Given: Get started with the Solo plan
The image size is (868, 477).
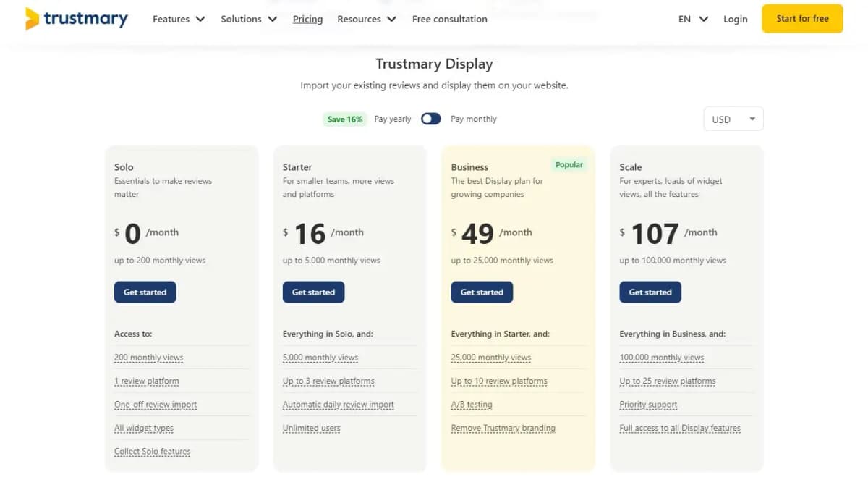Looking at the screenshot, I should pos(145,292).
